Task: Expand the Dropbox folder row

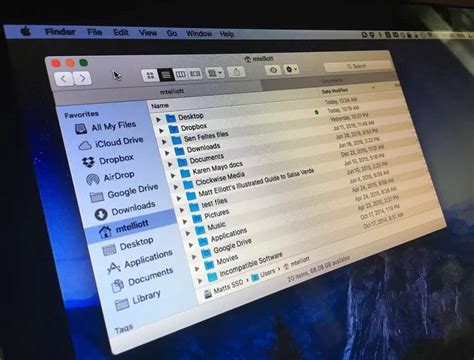Action: [x=161, y=130]
